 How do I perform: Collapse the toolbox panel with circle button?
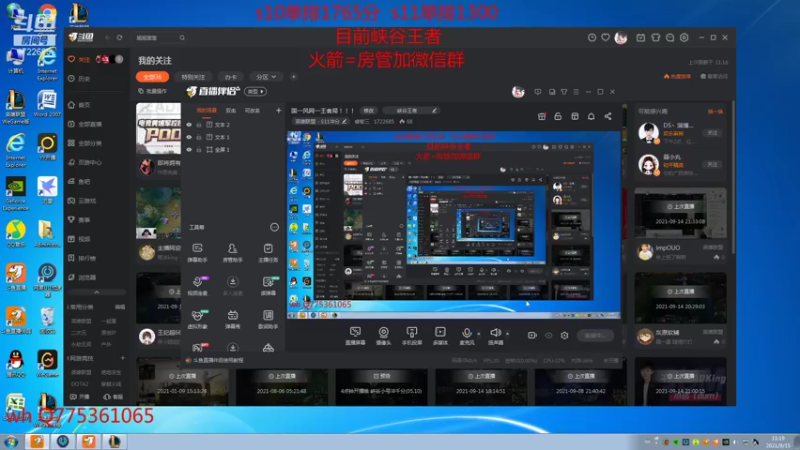[x=274, y=227]
